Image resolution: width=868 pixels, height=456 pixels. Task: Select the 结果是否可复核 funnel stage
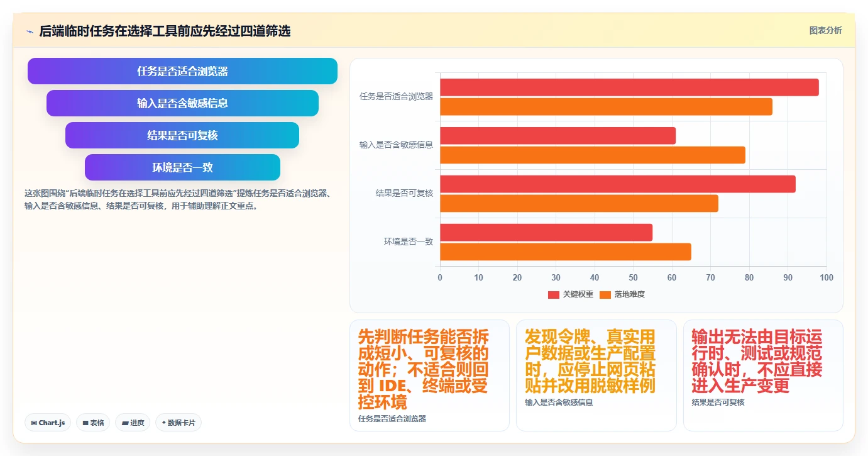(182, 135)
